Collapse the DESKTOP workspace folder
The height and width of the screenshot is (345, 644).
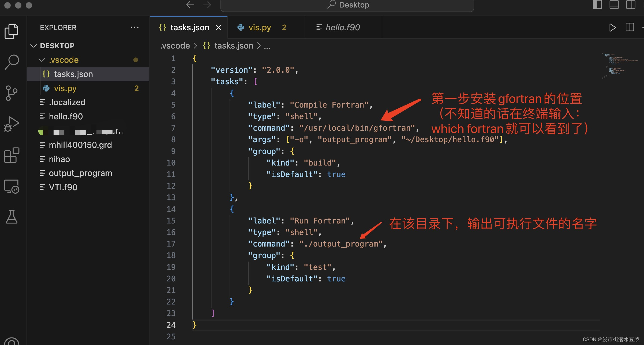click(x=33, y=45)
